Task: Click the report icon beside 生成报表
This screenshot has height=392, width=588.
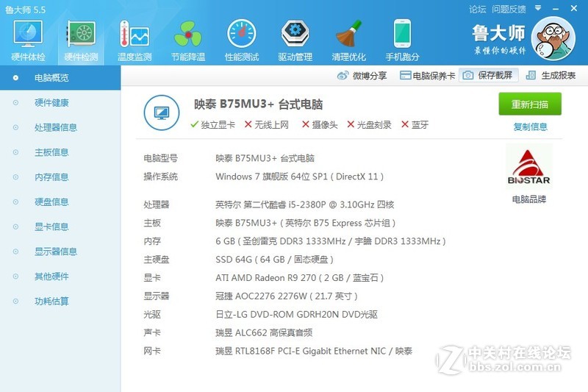Action: pos(531,76)
